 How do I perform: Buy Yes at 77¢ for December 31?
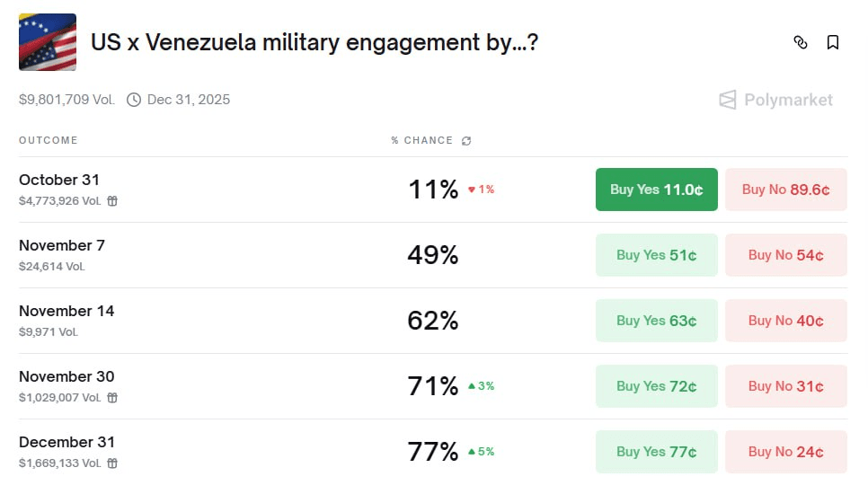click(656, 452)
